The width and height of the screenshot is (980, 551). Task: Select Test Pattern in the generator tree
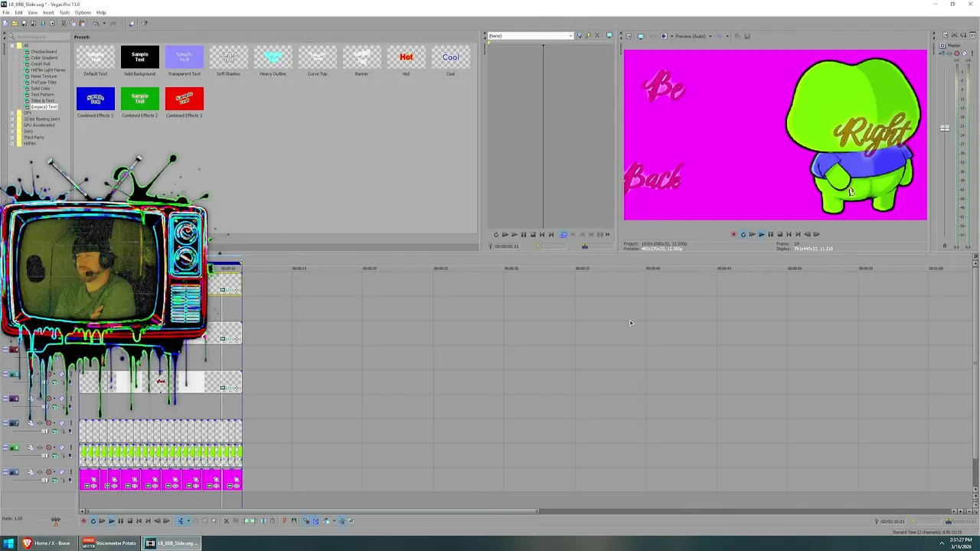click(x=42, y=95)
